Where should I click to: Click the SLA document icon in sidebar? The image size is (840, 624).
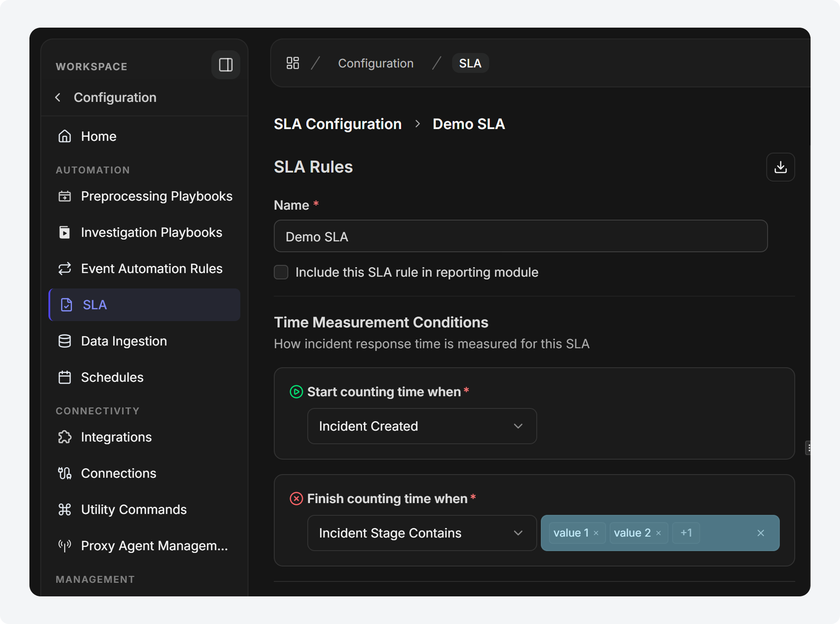click(67, 305)
